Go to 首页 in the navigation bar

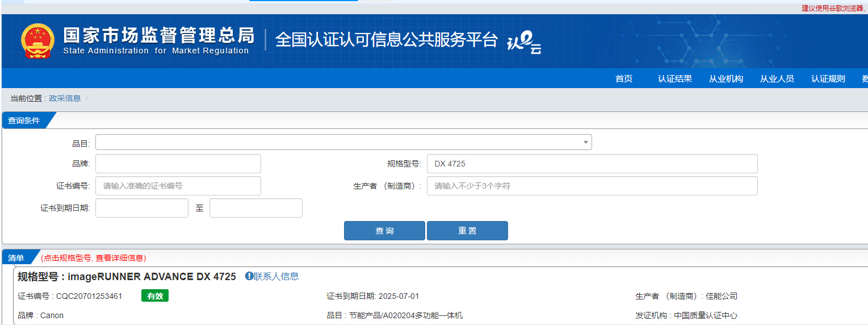[624, 79]
